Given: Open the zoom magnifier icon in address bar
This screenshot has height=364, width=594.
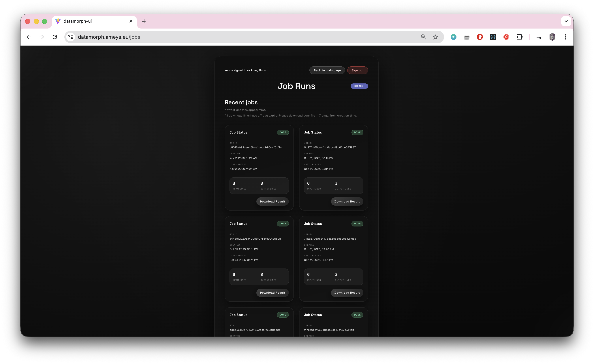Looking at the screenshot, I should [x=423, y=37].
